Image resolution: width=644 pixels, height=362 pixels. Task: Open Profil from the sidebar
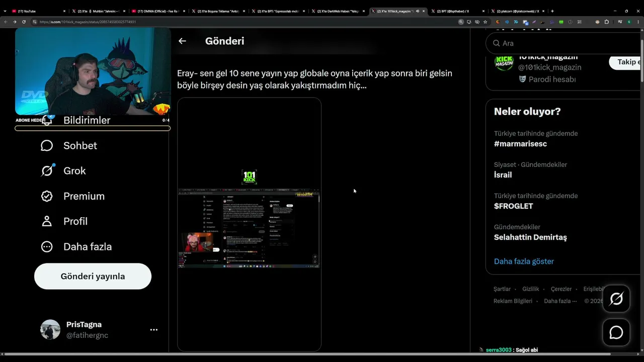point(64,221)
